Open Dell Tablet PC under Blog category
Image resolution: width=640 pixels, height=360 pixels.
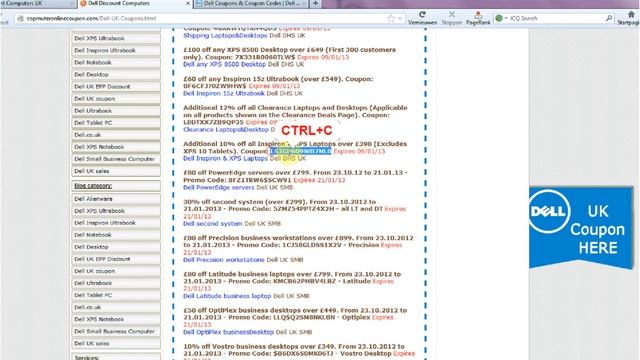click(116, 295)
